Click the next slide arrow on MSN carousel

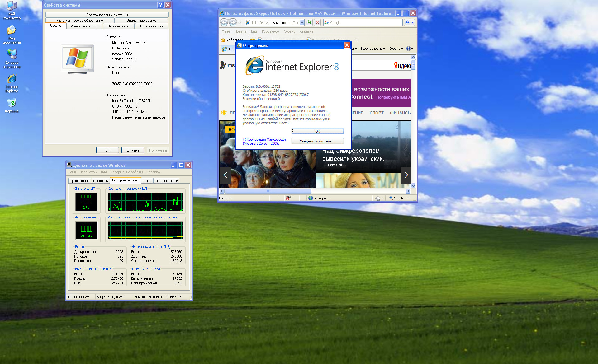[406, 175]
